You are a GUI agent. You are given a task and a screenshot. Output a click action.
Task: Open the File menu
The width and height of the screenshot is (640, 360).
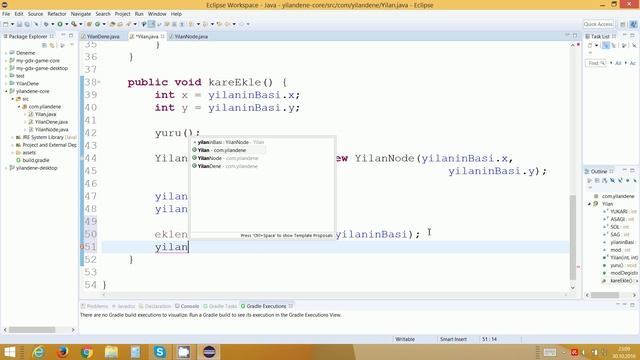(x=6, y=14)
